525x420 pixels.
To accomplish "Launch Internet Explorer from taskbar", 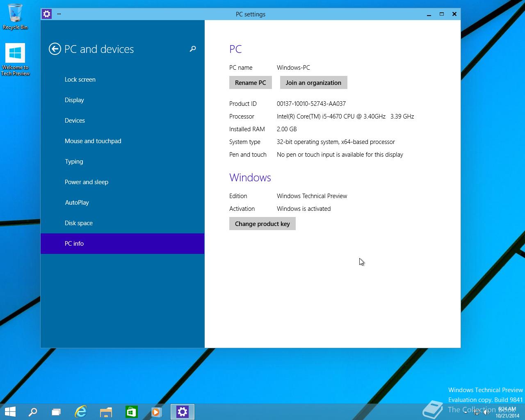I will 81,412.
